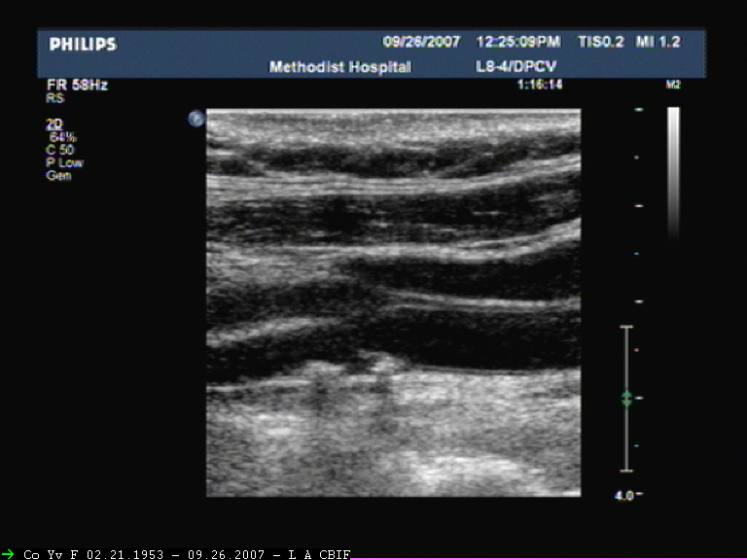Click the C 50 compression setting

tap(60, 150)
